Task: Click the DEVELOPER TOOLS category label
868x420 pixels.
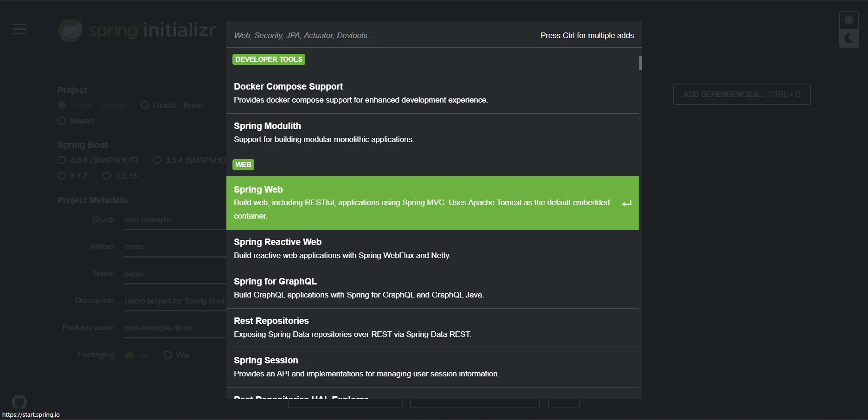Action: (269, 59)
